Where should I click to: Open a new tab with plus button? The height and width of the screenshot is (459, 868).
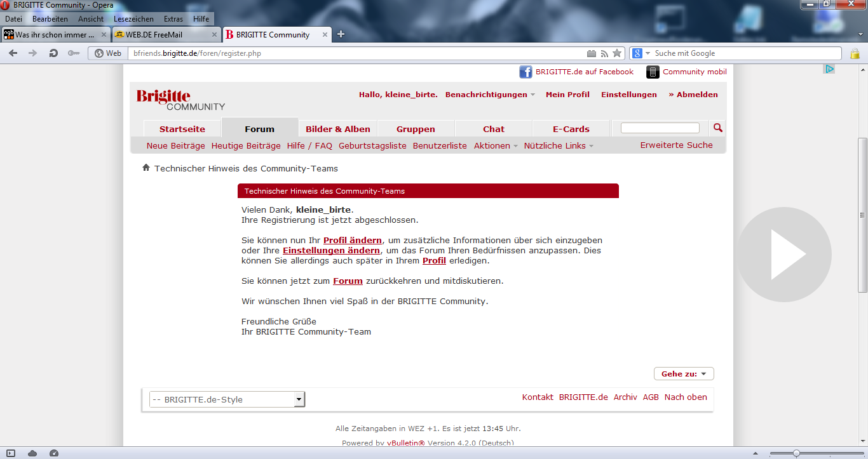click(x=341, y=34)
